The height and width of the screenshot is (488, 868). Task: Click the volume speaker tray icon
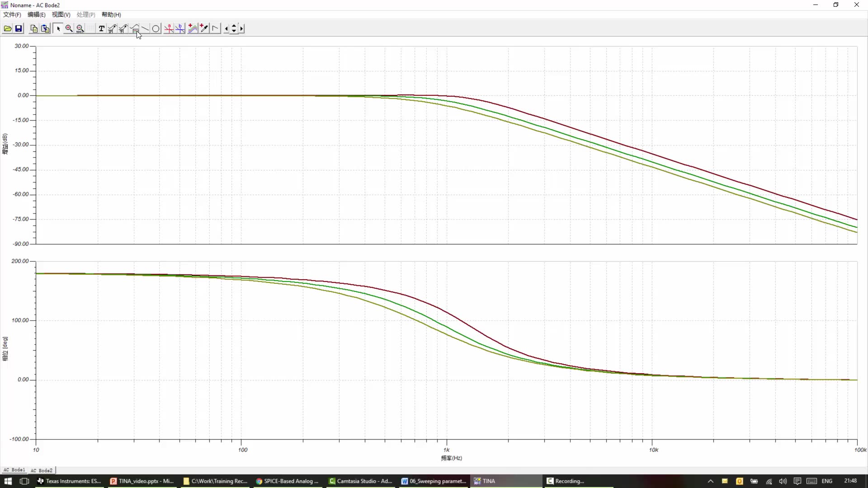click(783, 481)
